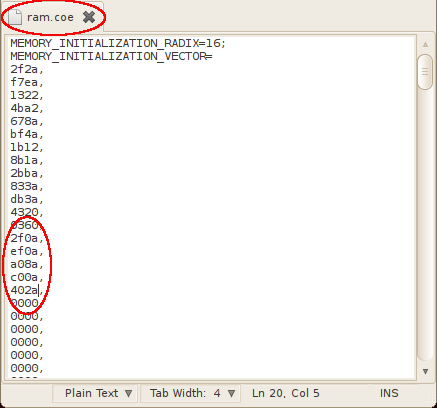Click the value ef0a,
Screen dimensions: 437x408
click(x=27, y=251)
